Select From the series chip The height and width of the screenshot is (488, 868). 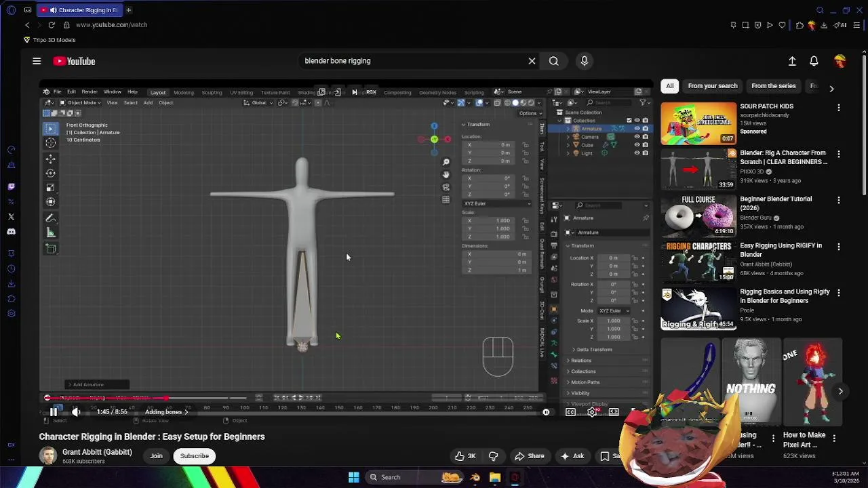pos(774,86)
